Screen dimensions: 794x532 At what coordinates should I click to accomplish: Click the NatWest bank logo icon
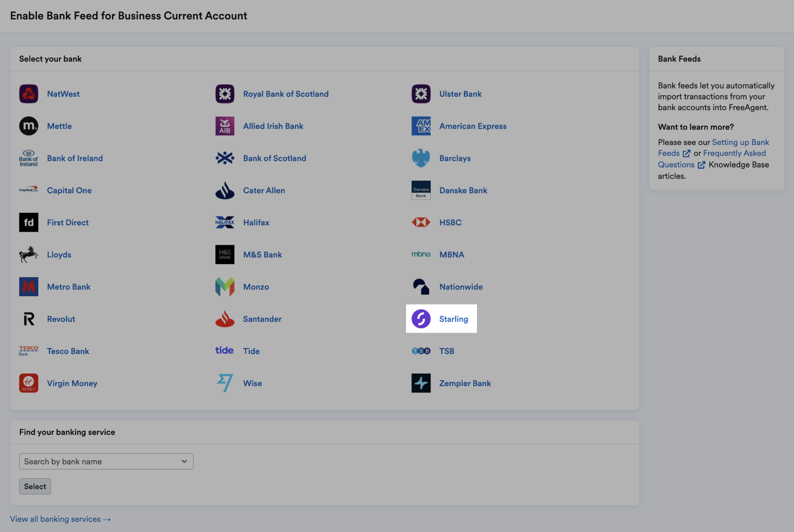[x=28, y=94]
